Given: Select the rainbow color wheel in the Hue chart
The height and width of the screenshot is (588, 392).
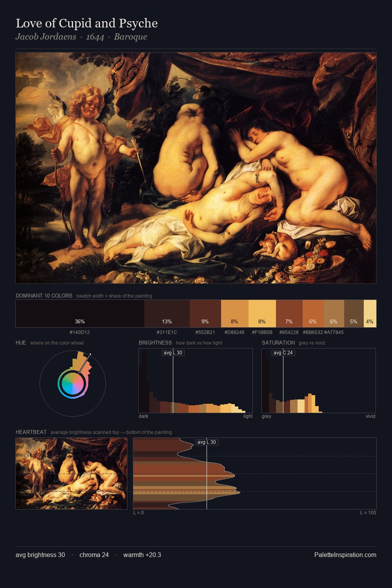Looking at the screenshot, I should pos(73,383).
